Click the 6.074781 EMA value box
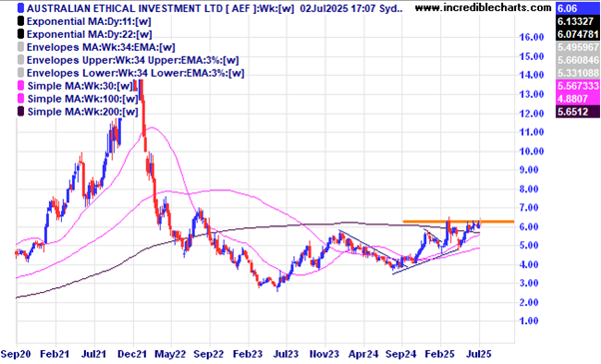Viewport: 601px width, 364px height. click(x=578, y=34)
